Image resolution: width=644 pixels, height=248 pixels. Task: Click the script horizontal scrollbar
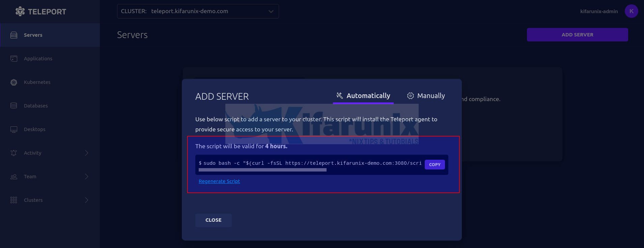(262, 170)
